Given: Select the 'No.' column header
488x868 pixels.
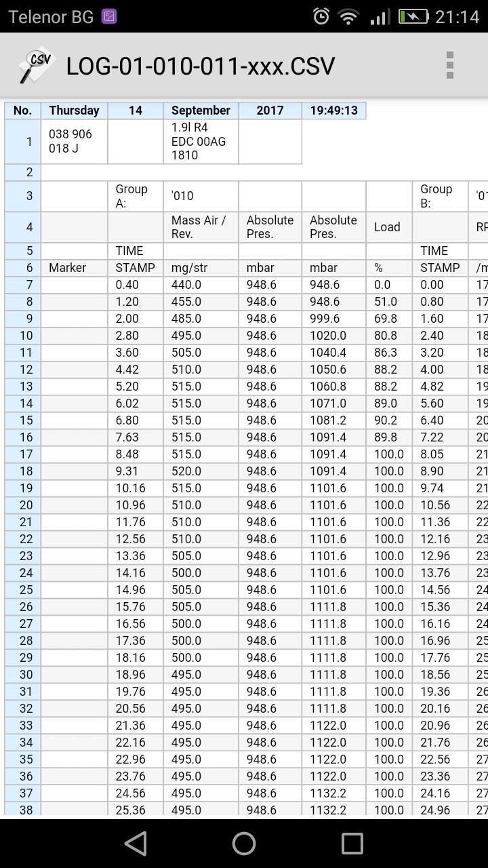Looking at the screenshot, I should (x=22, y=111).
